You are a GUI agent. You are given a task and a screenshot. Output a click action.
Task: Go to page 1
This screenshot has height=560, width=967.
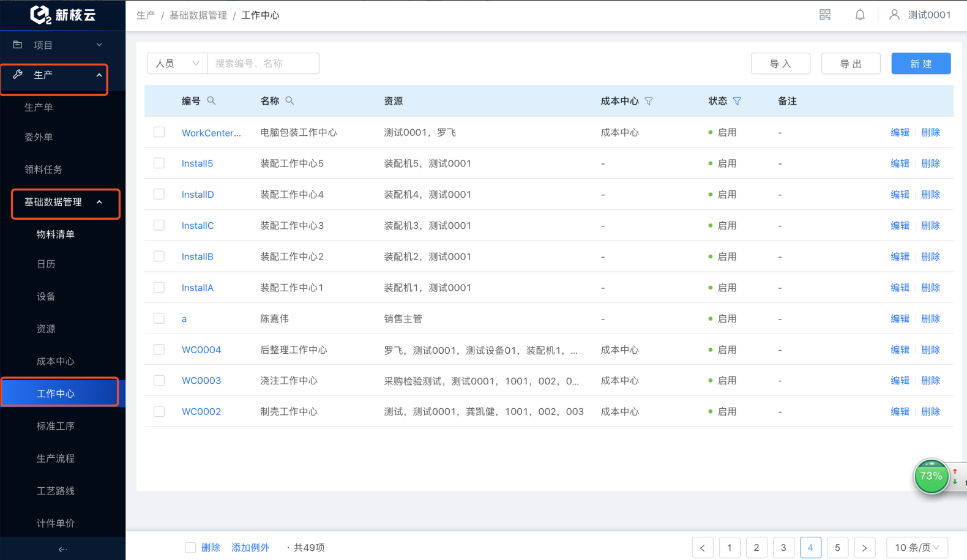[730, 548]
